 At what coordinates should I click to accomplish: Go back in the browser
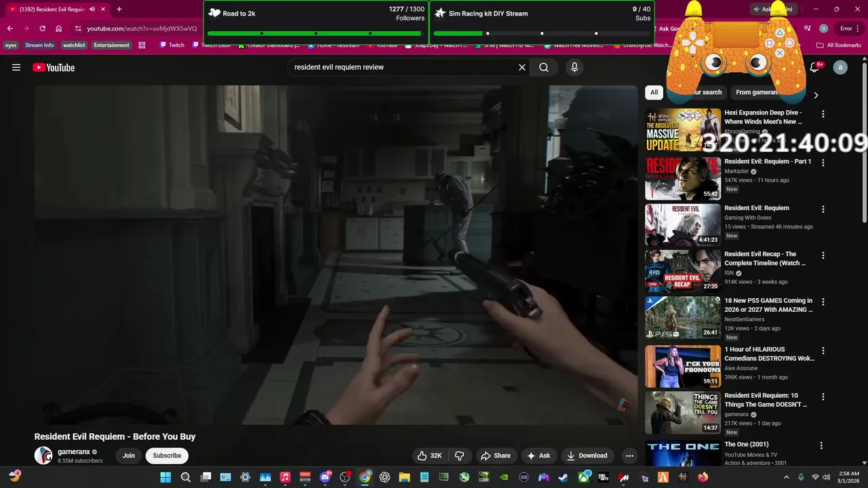pos(9,28)
